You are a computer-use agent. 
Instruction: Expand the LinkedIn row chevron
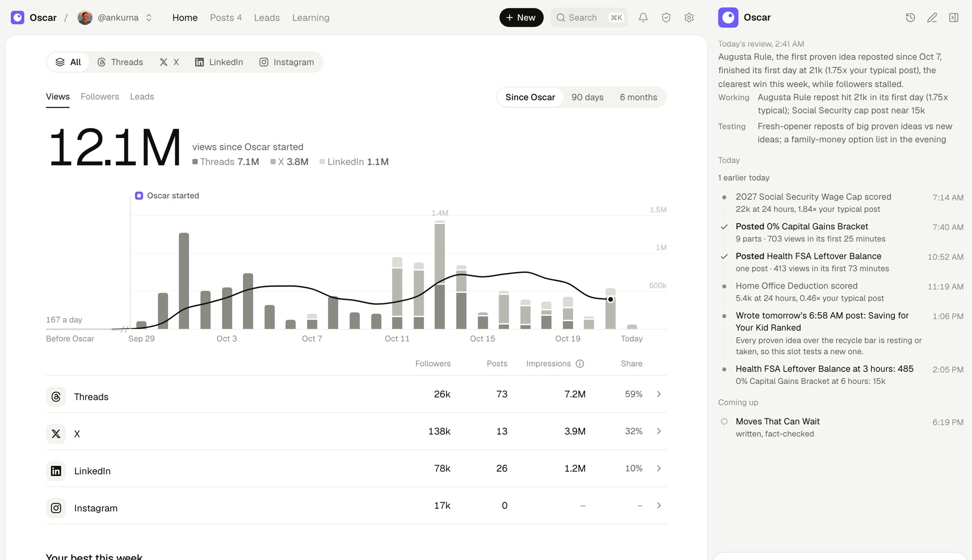(x=659, y=468)
